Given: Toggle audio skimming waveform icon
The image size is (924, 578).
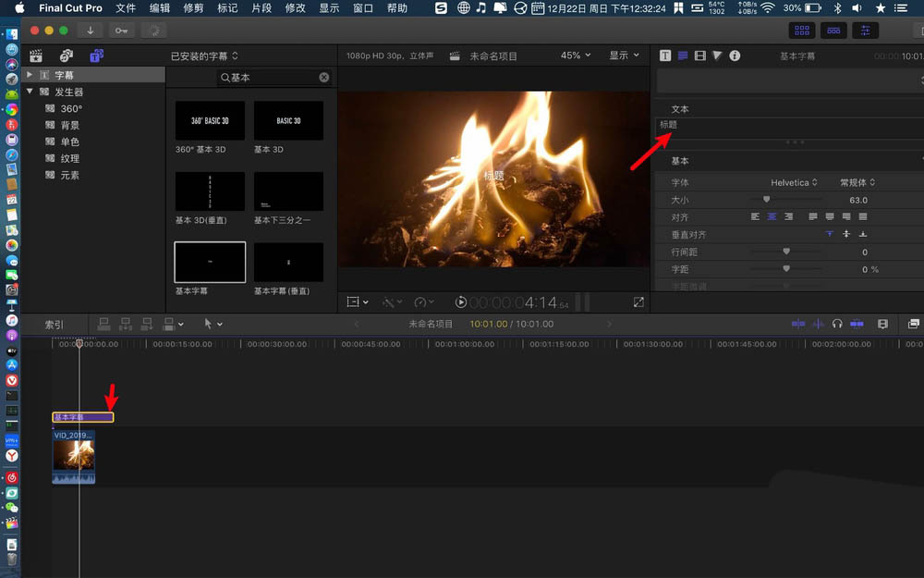Looking at the screenshot, I should (x=819, y=323).
